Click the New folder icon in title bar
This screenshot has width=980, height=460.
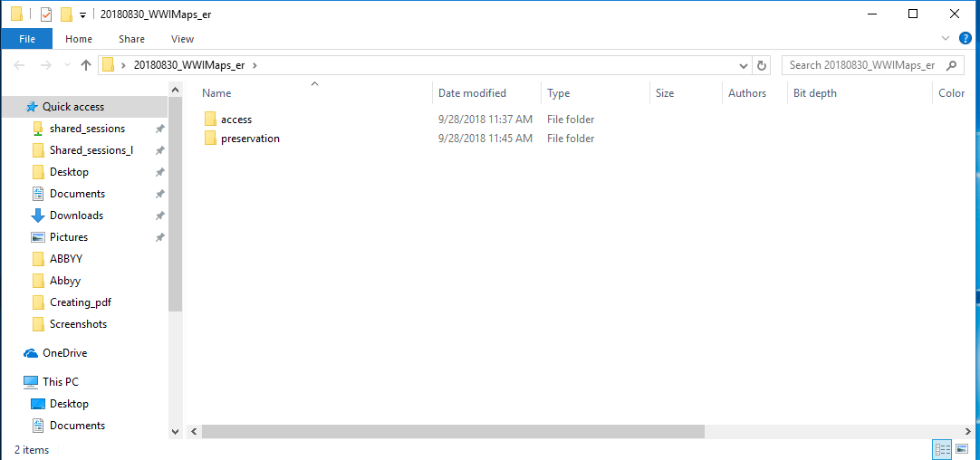pos(66,14)
